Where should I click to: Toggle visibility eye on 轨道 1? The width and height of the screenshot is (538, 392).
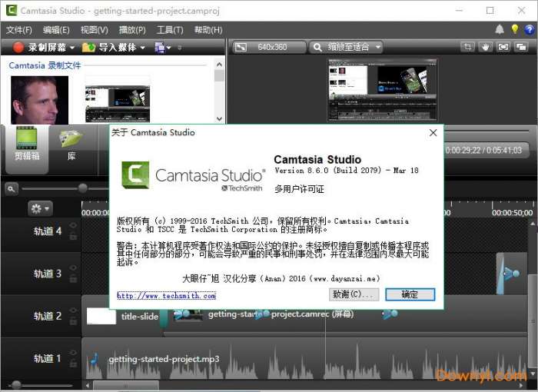click(73, 353)
